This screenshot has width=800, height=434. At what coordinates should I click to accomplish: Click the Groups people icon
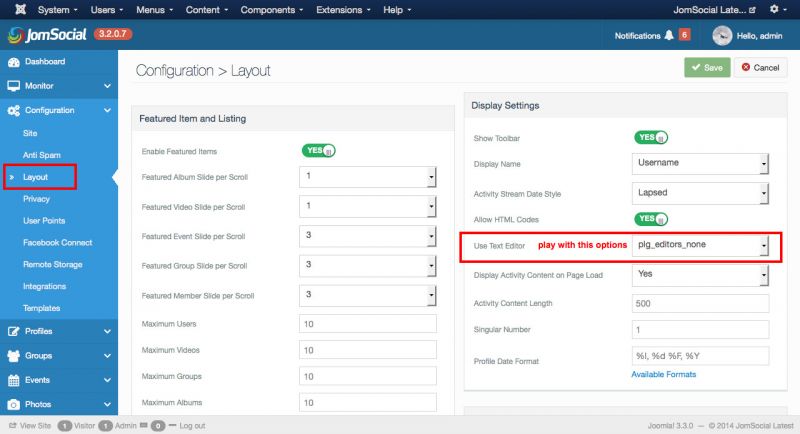(x=14, y=355)
